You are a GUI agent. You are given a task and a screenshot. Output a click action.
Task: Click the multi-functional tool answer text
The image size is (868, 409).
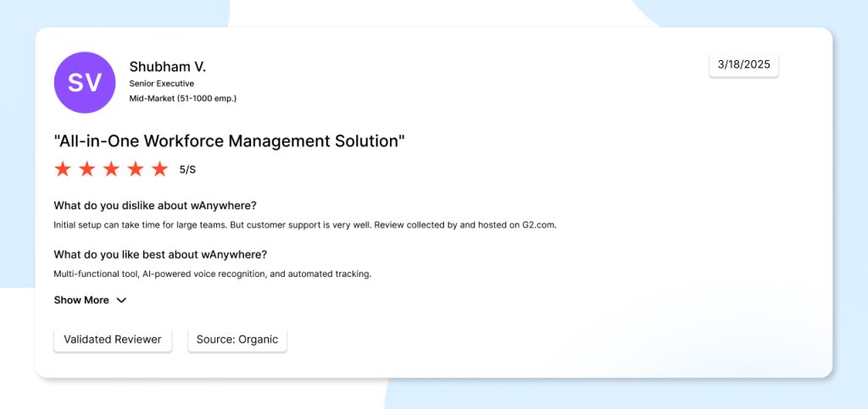(x=212, y=274)
